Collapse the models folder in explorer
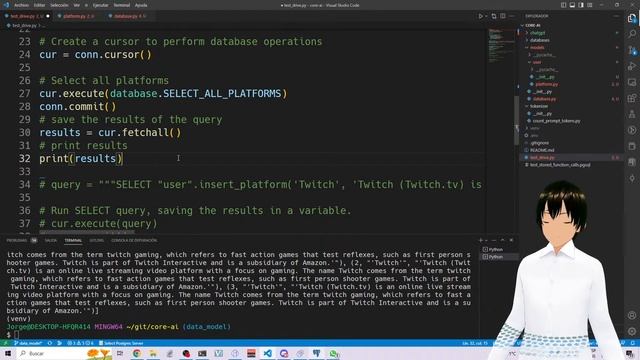 537,47
